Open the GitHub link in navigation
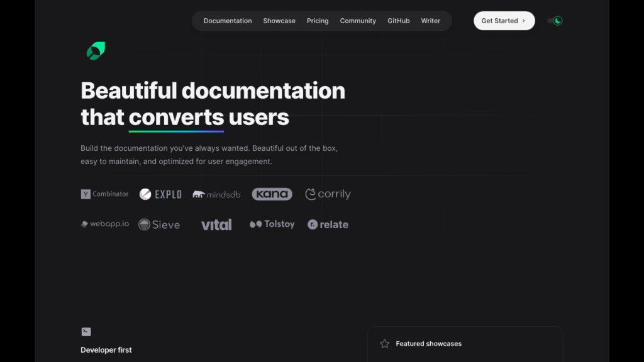This screenshot has width=644, height=362. [x=398, y=21]
